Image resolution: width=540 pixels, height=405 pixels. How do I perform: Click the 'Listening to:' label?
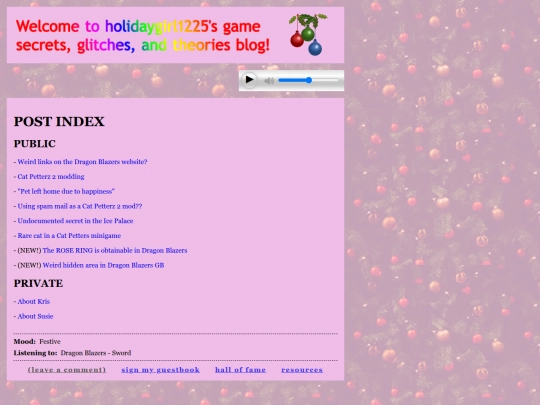click(x=35, y=353)
